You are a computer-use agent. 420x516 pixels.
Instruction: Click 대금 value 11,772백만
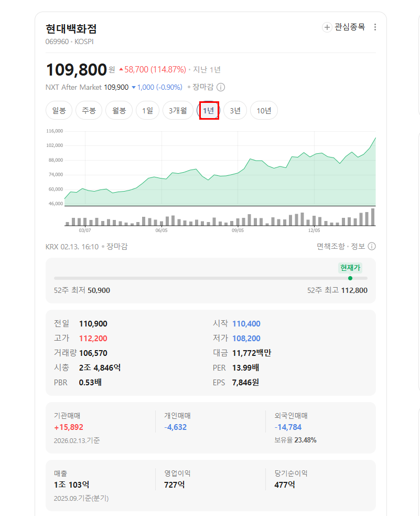tap(251, 353)
